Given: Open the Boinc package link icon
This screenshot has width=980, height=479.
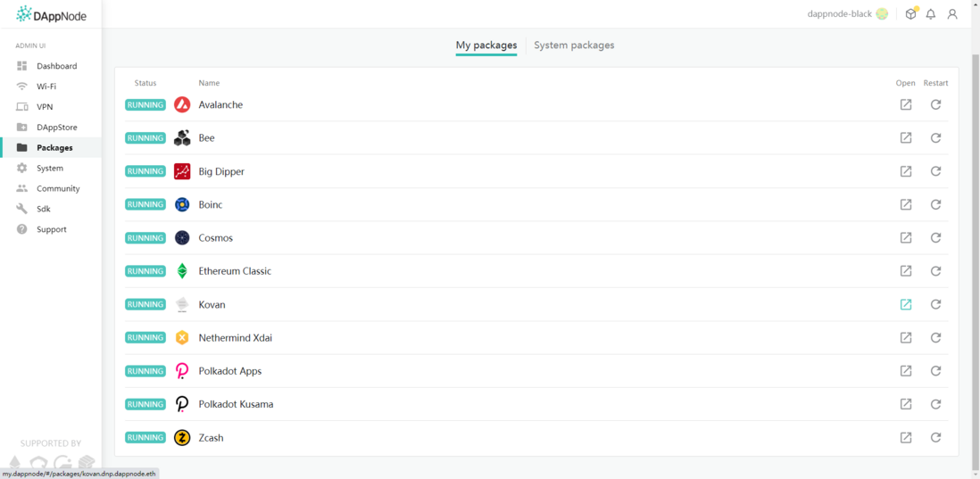Looking at the screenshot, I should (905, 204).
